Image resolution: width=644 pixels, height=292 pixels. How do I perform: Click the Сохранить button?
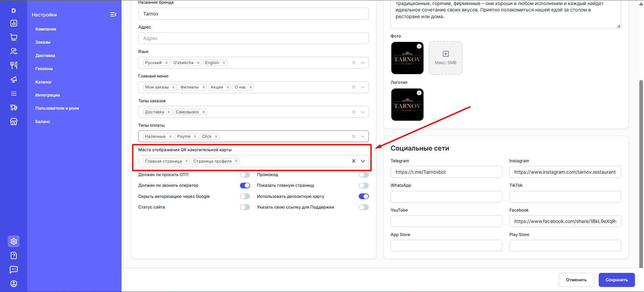point(616,280)
